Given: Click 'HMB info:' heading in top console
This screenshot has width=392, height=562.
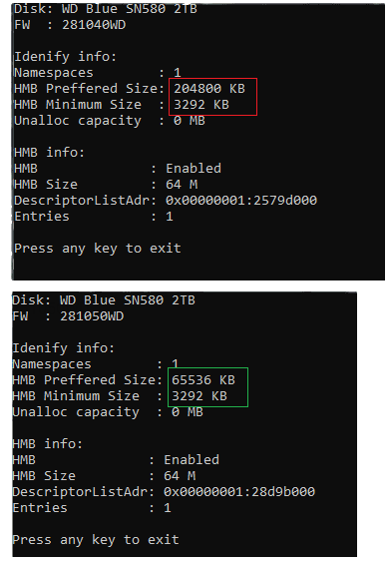Looking at the screenshot, I should [x=50, y=153].
